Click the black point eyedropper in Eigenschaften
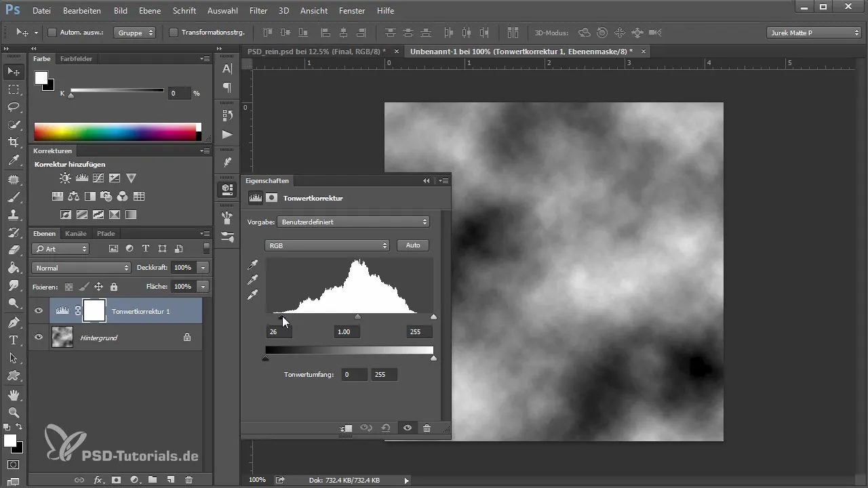Screen dimensions: 868x488 point(253,264)
